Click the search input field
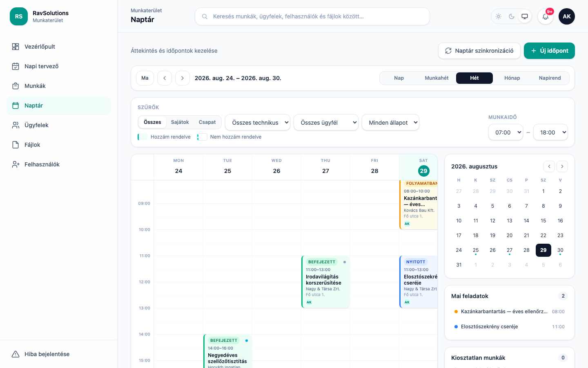Viewport: 588px width, 368px height. coord(312,16)
